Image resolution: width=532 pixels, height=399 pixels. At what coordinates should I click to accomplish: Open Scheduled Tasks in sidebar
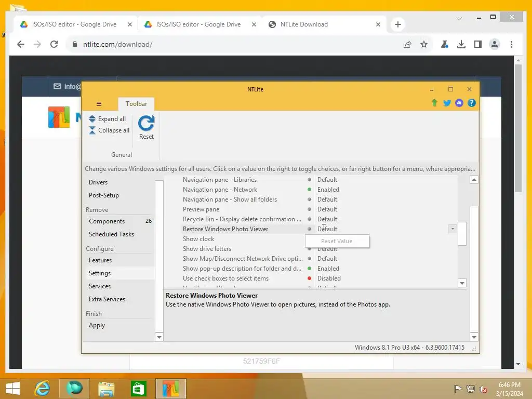111,234
